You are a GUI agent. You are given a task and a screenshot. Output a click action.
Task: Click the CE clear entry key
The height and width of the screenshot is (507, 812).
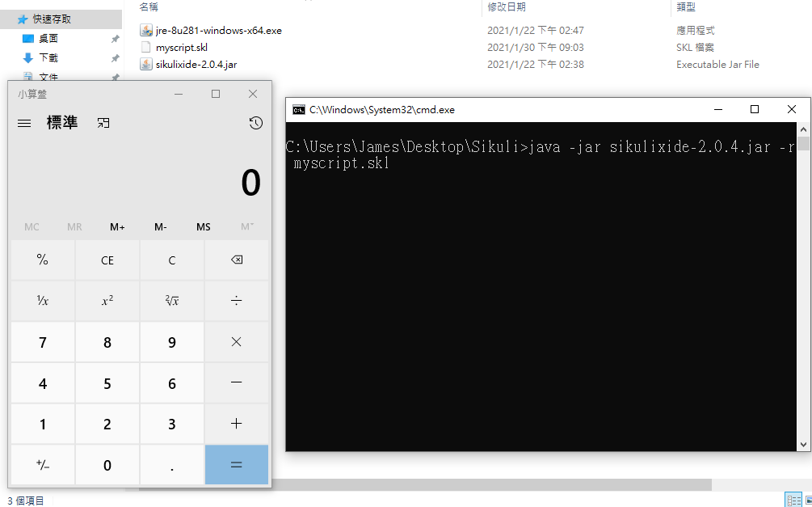click(x=107, y=260)
